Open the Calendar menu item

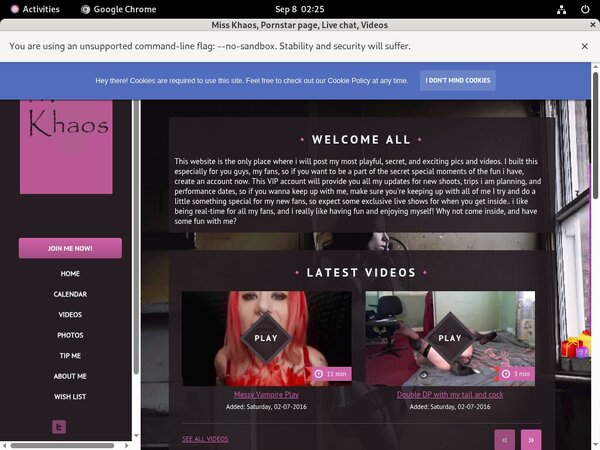coord(70,294)
